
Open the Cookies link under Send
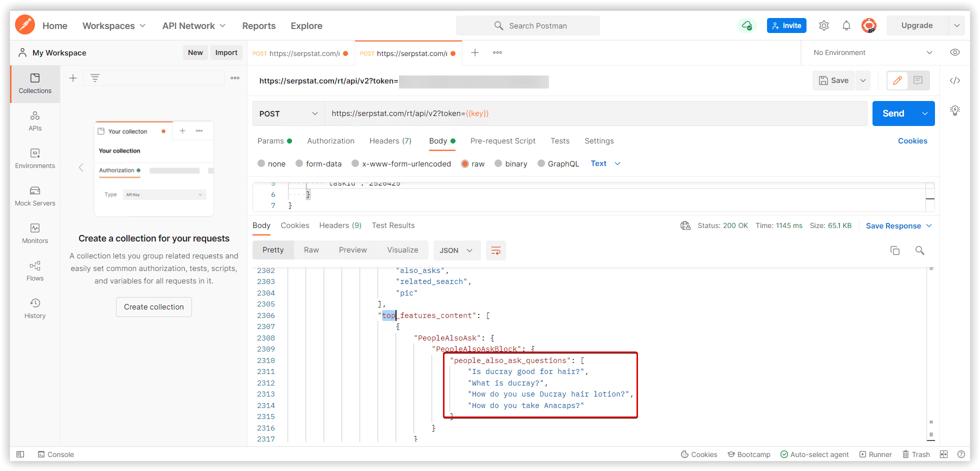912,141
